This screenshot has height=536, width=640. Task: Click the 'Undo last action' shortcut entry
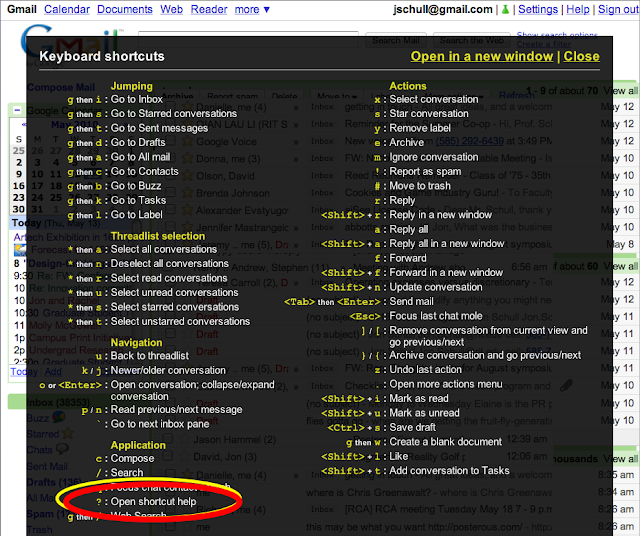click(425, 369)
